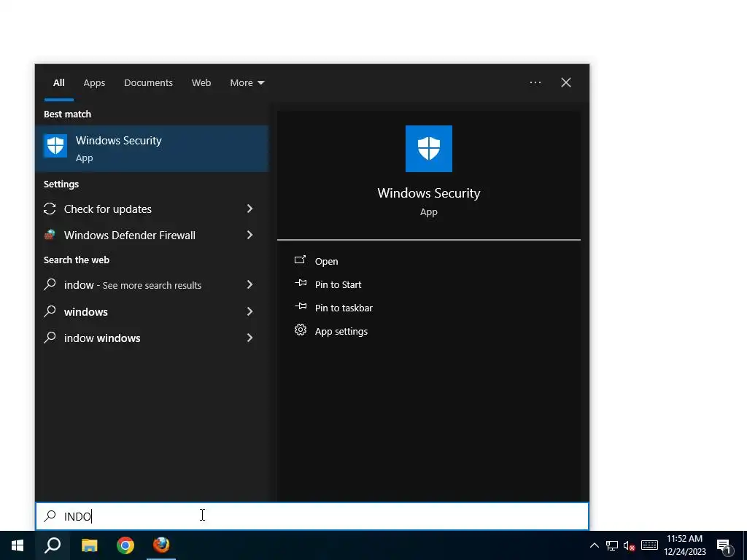Open the touch keyboard tray icon

coord(649,545)
